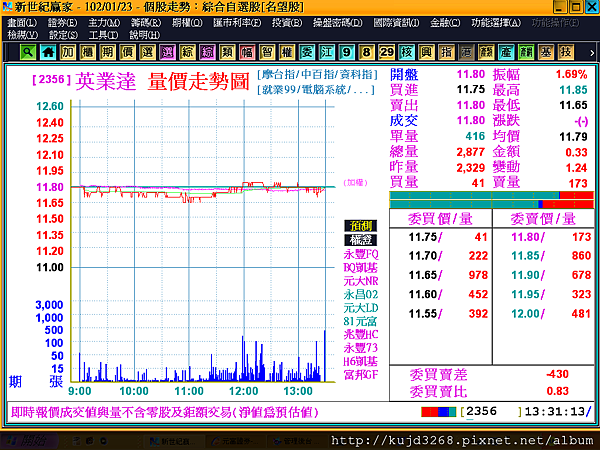Open the 設定(S) menu
The width and height of the screenshot is (600, 450).
63,35
